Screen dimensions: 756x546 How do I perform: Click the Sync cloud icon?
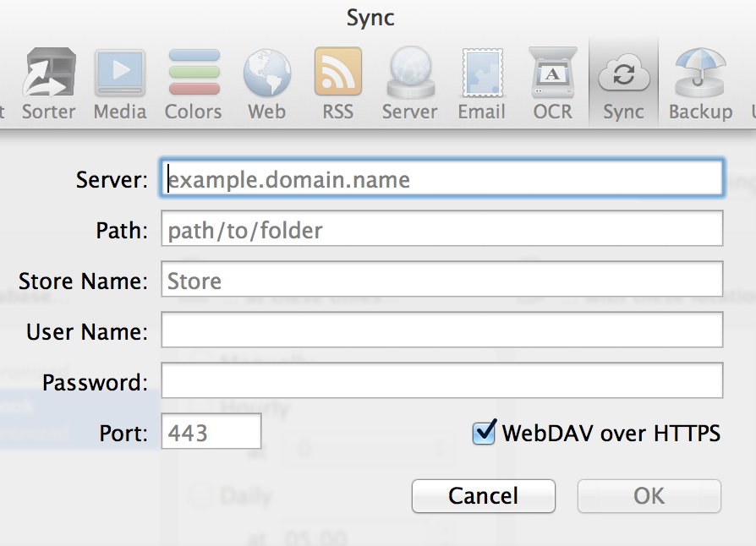[x=623, y=85]
